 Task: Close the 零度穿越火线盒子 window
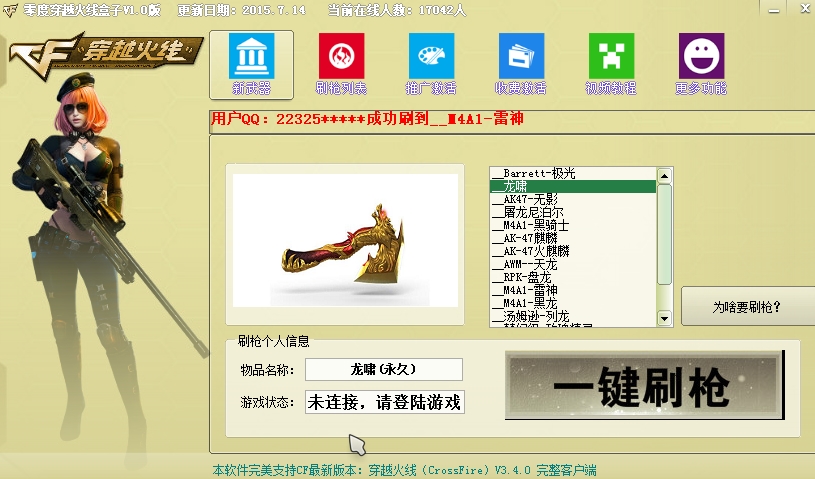(805, 8)
